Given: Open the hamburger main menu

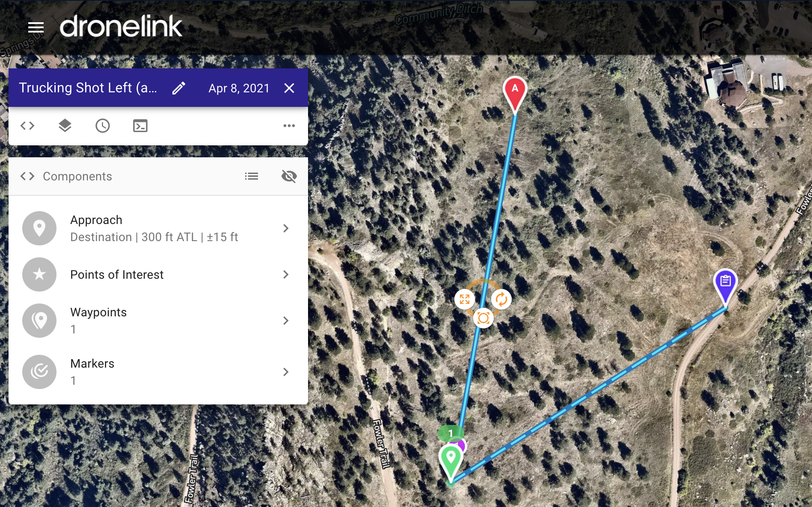Looking at the screenshot, I should (36, 28).
